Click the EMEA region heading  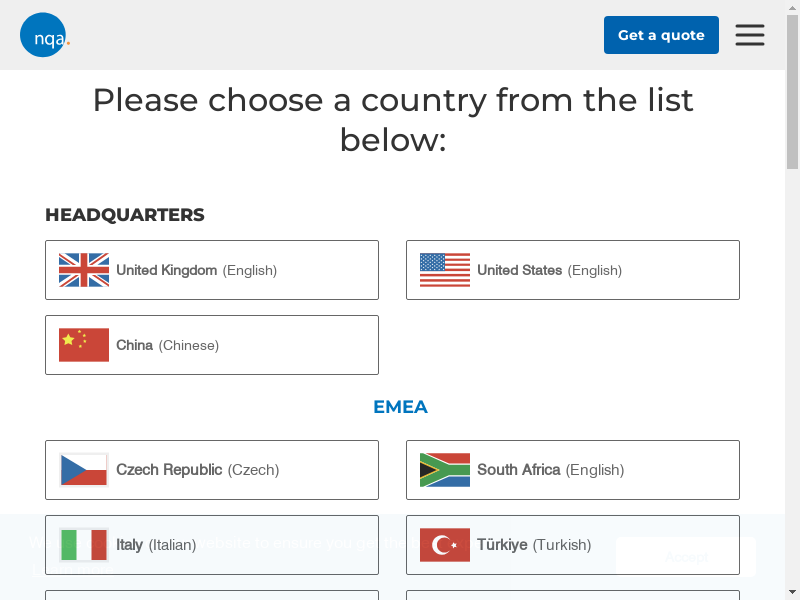400,407
